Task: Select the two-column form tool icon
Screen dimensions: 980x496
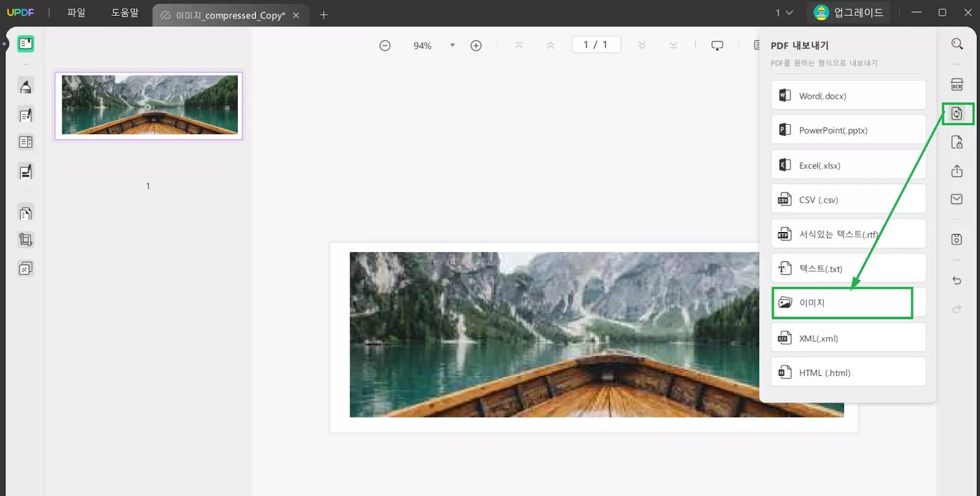Action: [26, 142]
